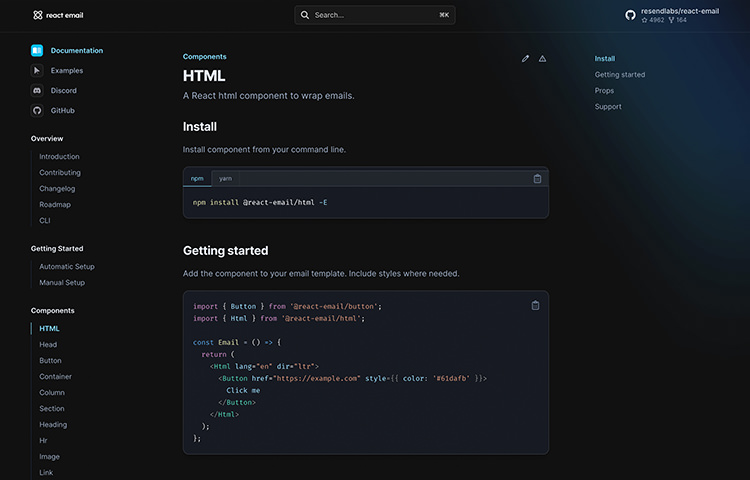This screenshot has width=750, height=480.
Task: Switch to the npm tab
Action: coord(197,178)
